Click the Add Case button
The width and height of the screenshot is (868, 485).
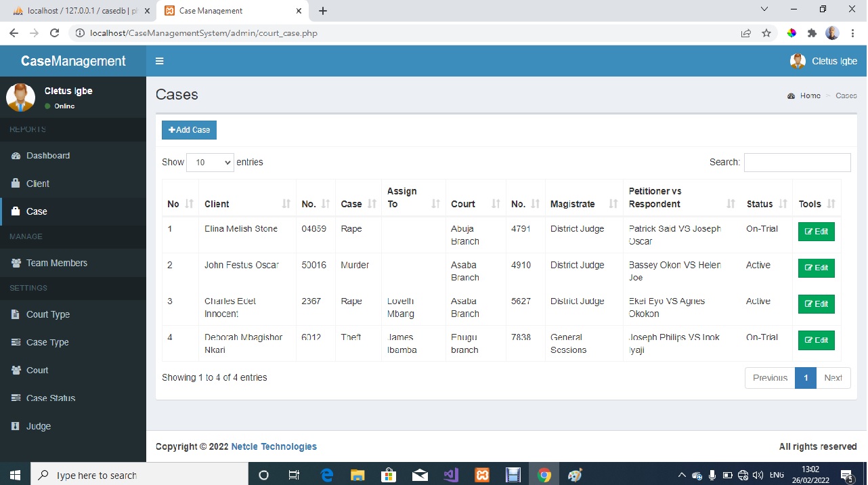(188, 129)
